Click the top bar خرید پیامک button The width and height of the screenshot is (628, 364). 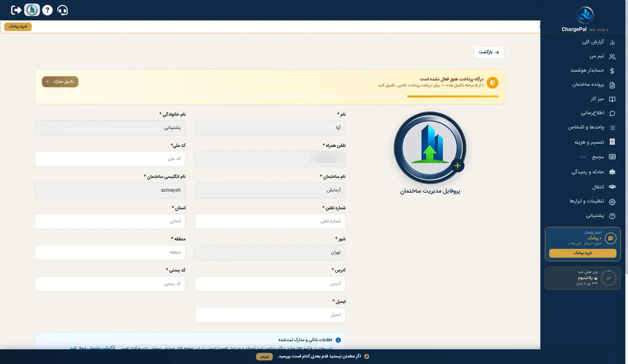(18, 26)
